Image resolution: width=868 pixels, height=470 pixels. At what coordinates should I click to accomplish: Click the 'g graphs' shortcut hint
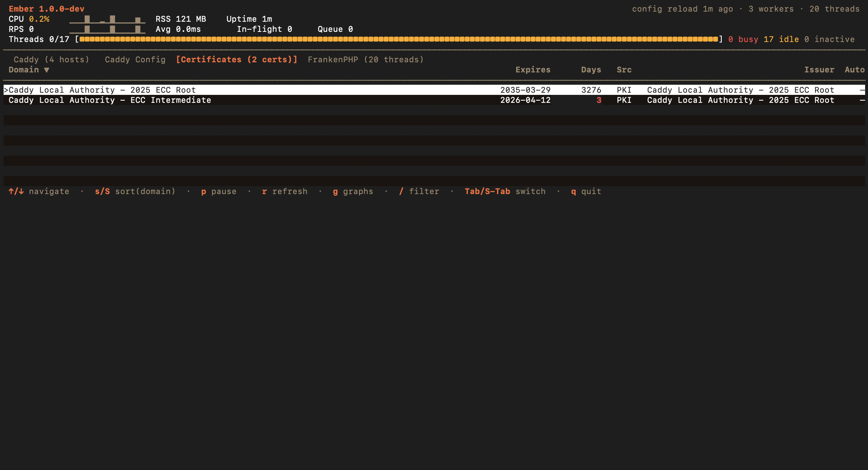pos(353,192)
